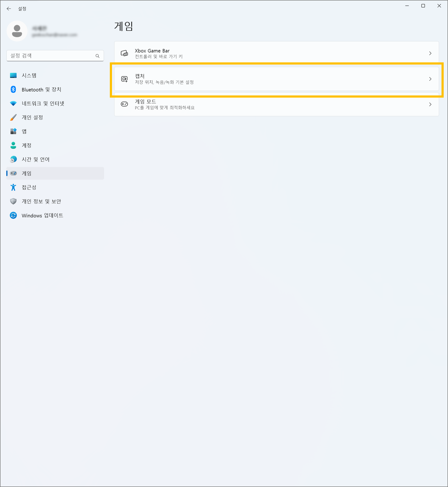Image resolution: width=448 pixels, height=487 pixels.
Task: Click the Bluetooth sidebar icon
Action: pyautogui.click(x=13, y=89)
